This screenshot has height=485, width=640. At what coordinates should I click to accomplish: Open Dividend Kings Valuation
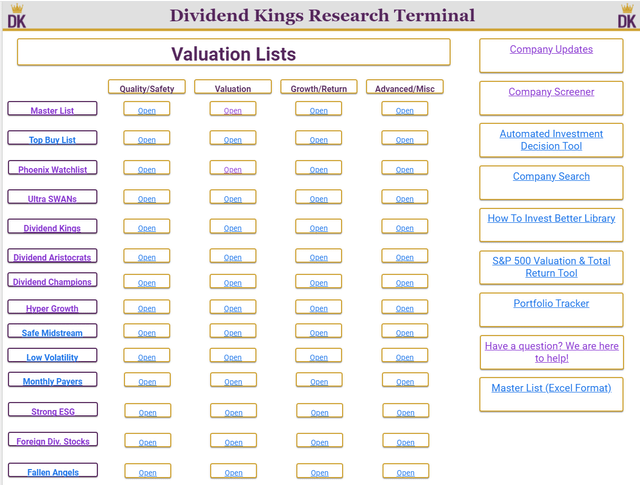point(233,227)
